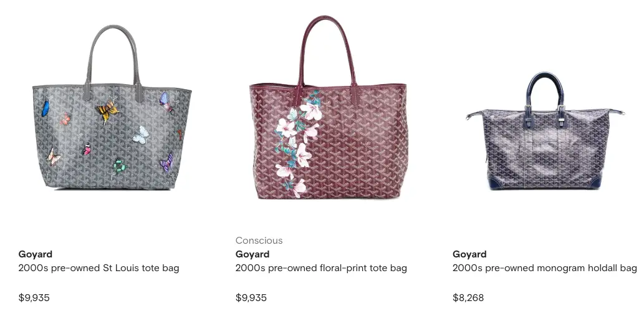The height and width of the screenshot is (321, 644).
Task: Open '2000s pre-owned St Louis tote bag' title
Action: (99, 268)
